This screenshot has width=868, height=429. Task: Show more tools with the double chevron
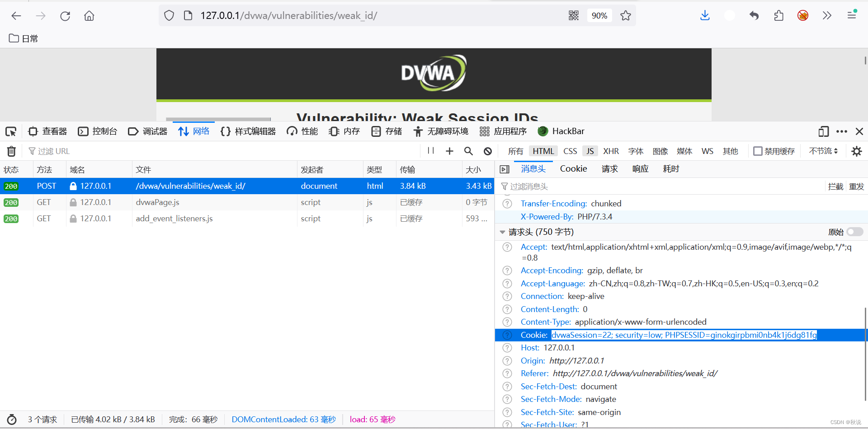827,16
